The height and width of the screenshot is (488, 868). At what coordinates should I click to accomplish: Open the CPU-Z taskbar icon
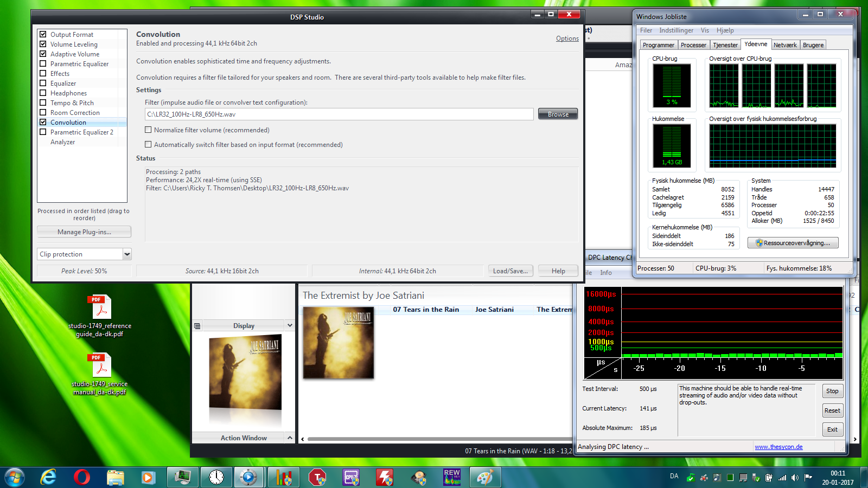(351, 477)
